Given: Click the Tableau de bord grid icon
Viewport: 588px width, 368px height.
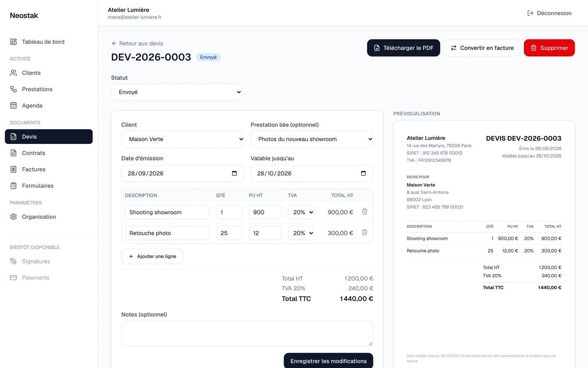Looking at the screenshot, I should 14,42.
